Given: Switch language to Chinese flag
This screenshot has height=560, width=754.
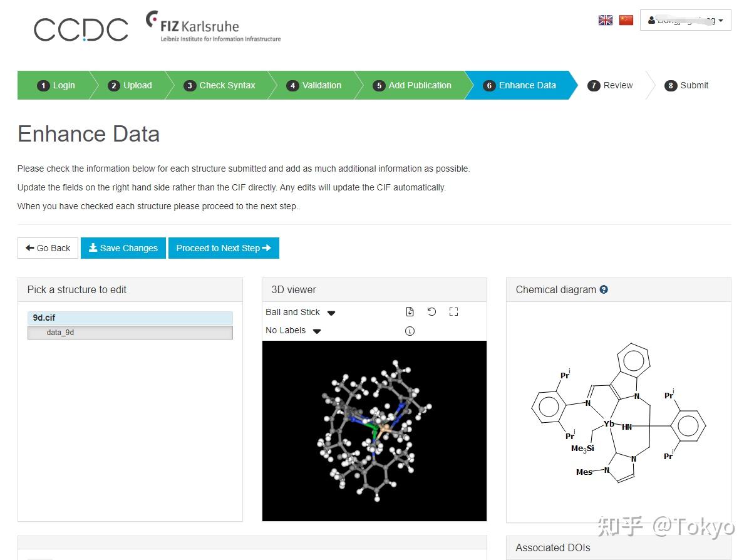Looking at the screenshot, I should coord(626,20).
